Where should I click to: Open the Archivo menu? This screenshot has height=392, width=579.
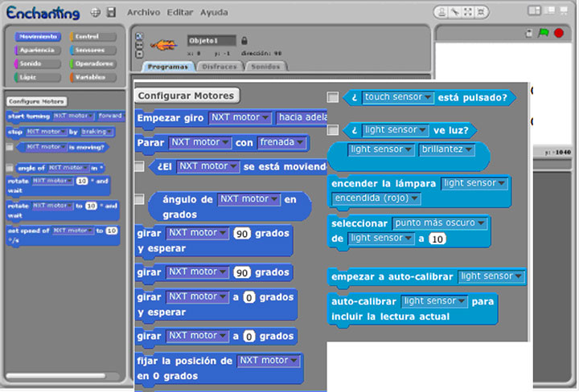point(145,13)
